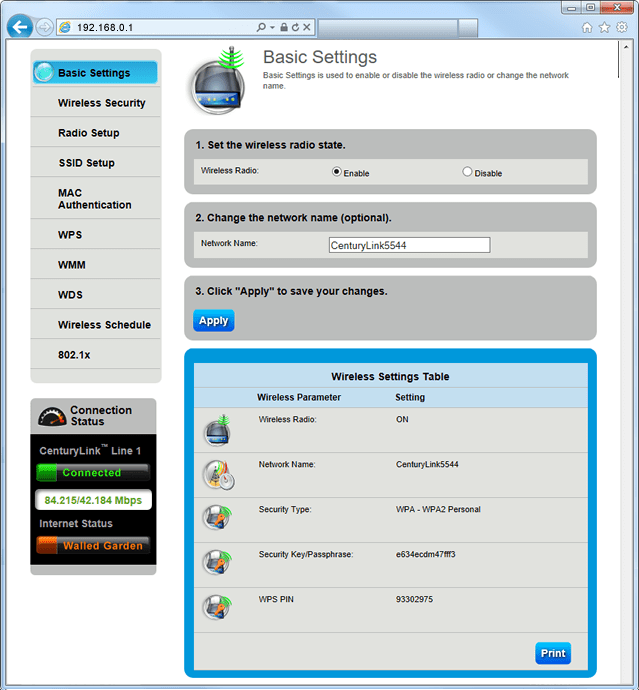Click the Network Name row icon
Viewport: 639px width, 690px height.
(x=217, y=475)
